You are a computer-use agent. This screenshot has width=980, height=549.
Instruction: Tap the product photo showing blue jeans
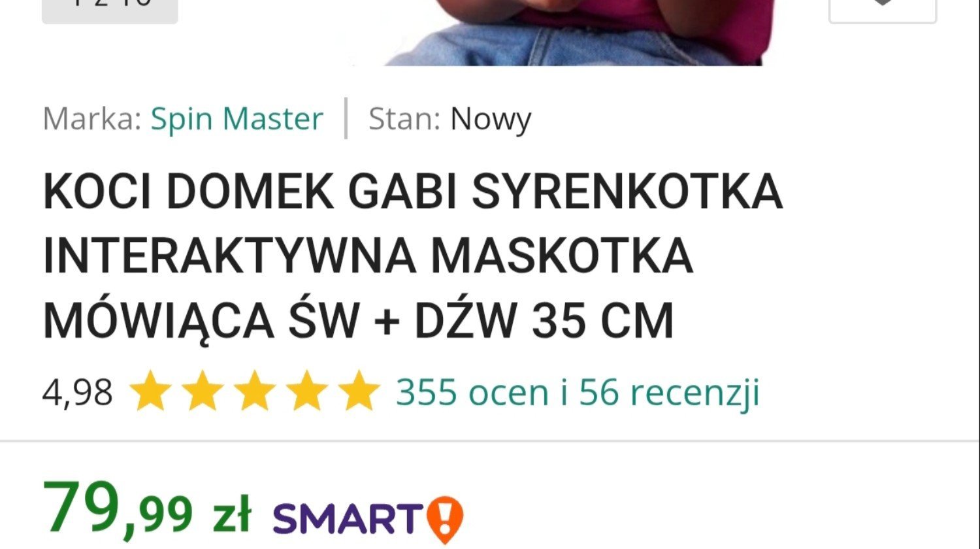pos(567,33)
